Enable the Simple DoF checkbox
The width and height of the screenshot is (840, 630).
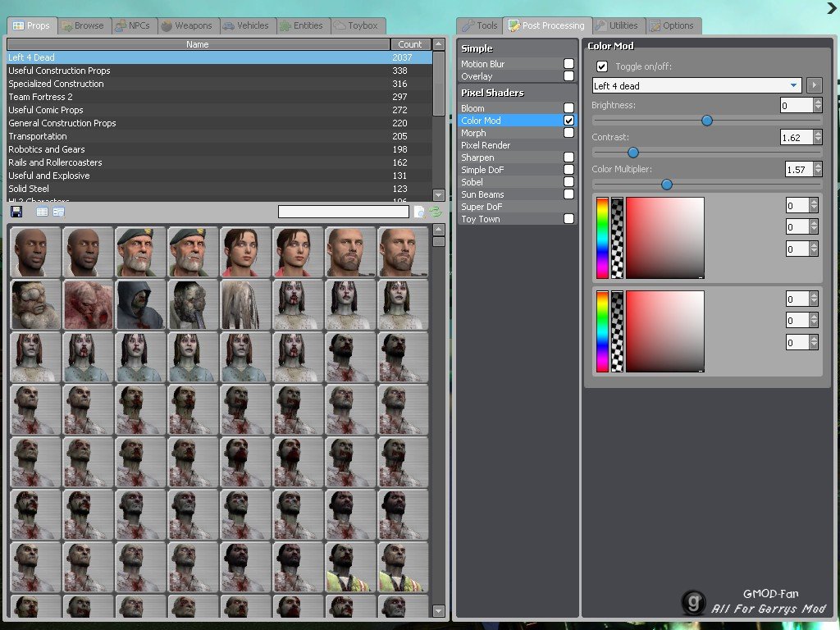pos(569,170)
